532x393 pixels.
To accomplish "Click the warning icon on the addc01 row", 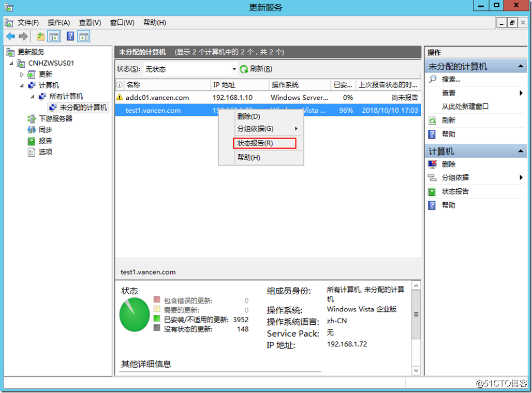I will tap(120, 98).
